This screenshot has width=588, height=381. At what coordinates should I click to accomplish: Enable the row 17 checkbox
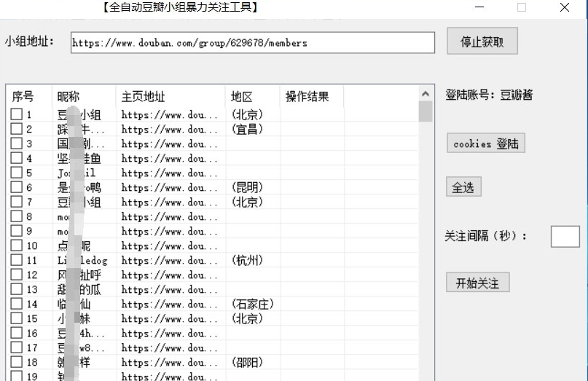17,347
